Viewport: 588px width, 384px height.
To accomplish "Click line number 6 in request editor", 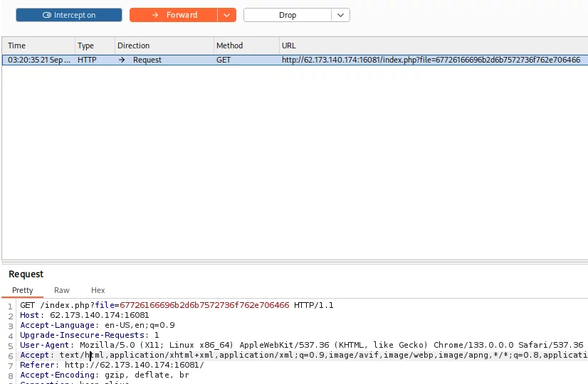I will pyautogui.click(x=11, y=356).
